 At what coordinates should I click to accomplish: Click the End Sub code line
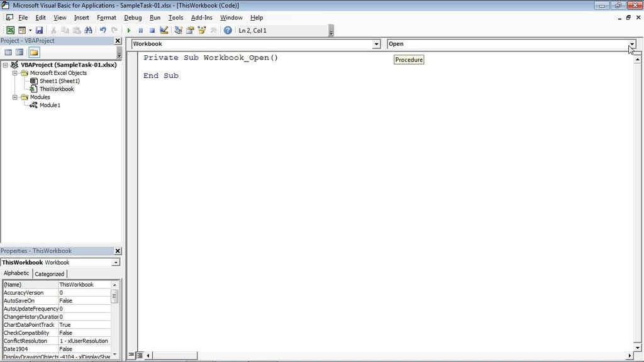point(161,75)
